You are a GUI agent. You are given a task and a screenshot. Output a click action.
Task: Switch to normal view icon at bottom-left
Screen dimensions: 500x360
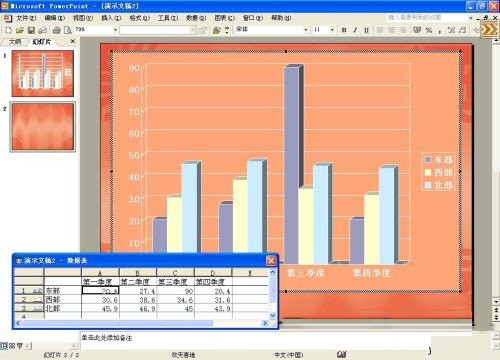click(4, 346)
